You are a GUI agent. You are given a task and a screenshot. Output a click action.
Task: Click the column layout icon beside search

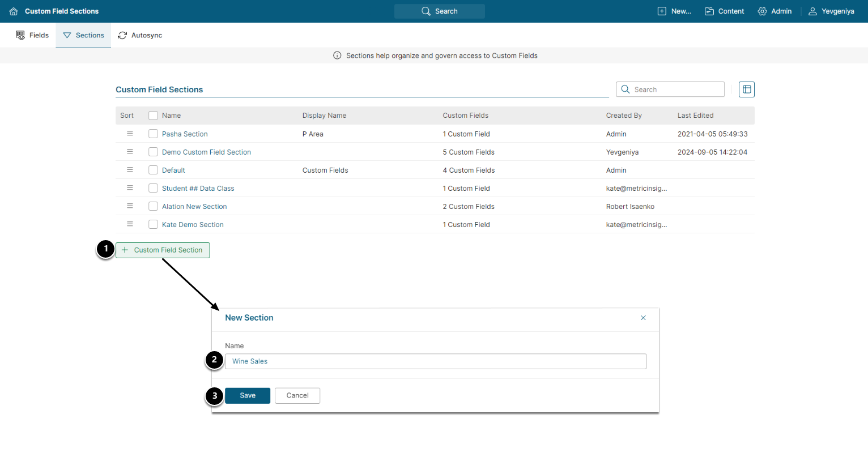747,89
